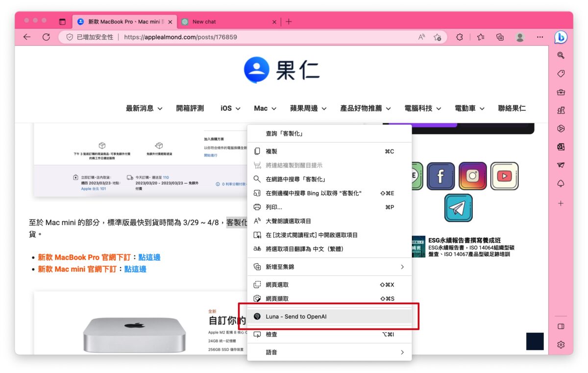Close the New chat tab
This screenshot has height=373, width=588.
click(274, 22)
